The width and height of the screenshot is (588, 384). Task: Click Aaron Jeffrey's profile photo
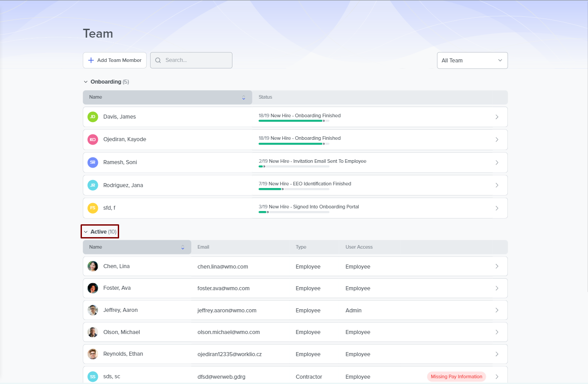93,310
